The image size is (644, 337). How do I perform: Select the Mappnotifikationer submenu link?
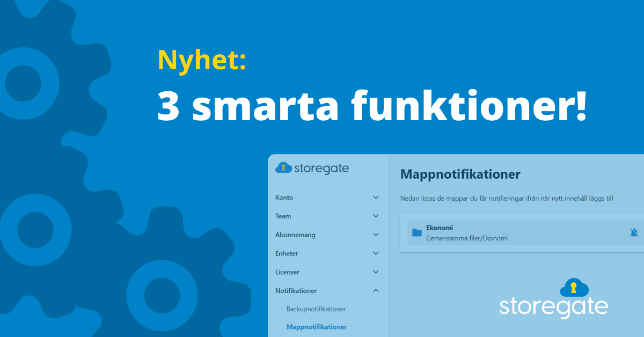317,327
